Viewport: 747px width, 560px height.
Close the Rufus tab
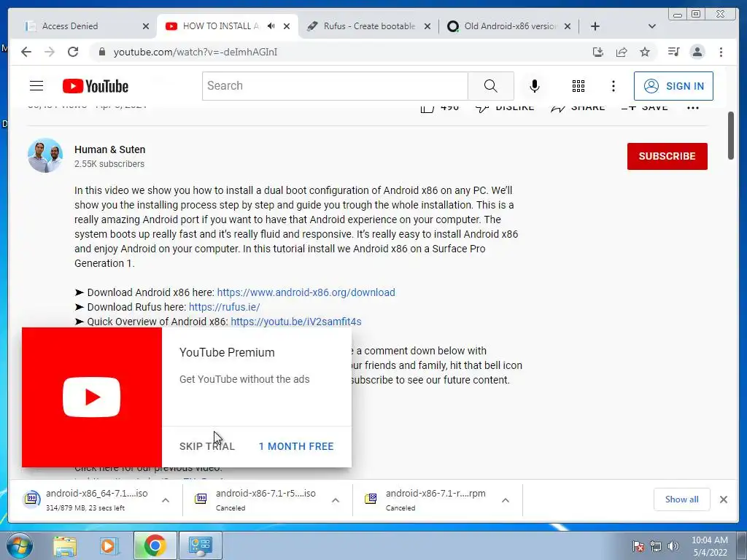coord(427,26)
